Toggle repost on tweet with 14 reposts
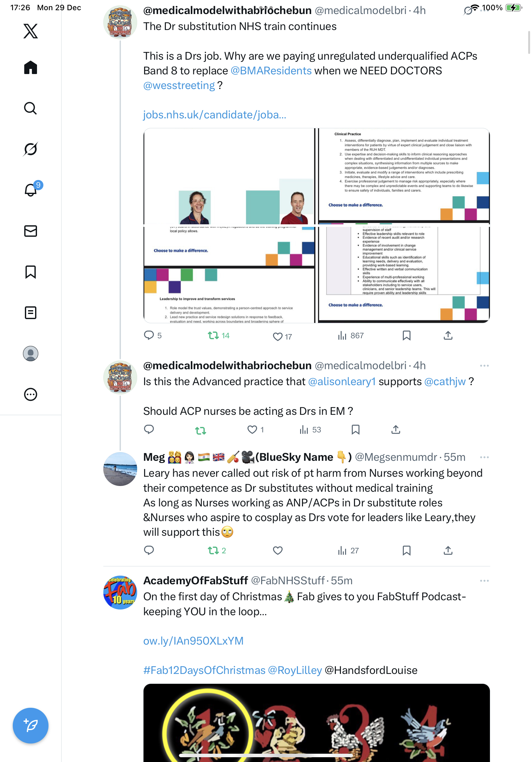This screenshot has width=532, height=762. [213, 336]
